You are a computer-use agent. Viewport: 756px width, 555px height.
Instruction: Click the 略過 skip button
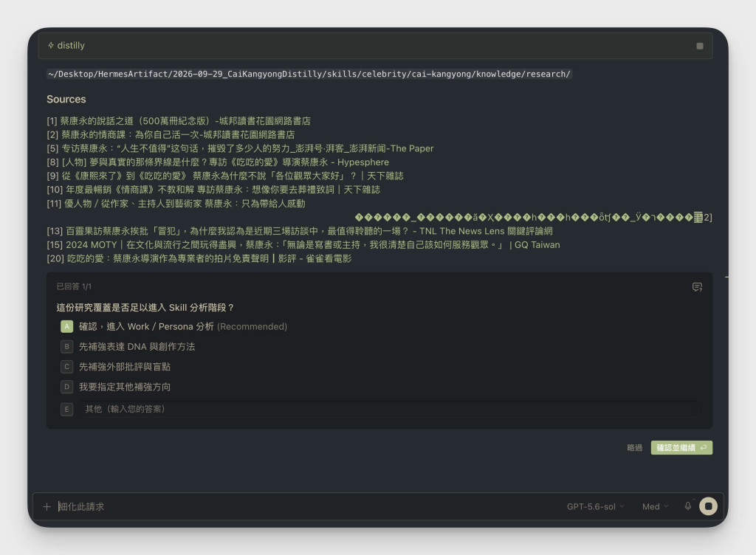tap(634, 447)
